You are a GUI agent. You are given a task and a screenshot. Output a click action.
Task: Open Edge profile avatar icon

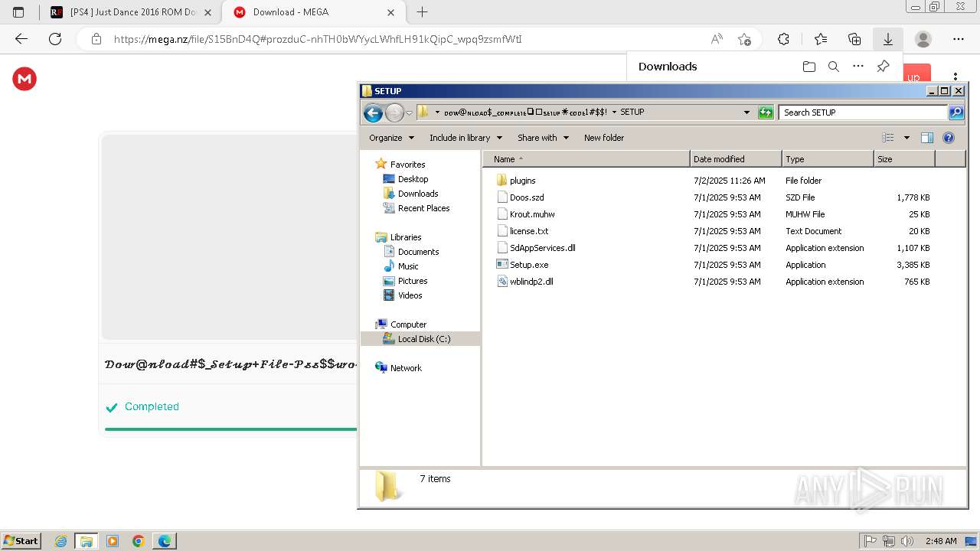(x=923, y=39)
